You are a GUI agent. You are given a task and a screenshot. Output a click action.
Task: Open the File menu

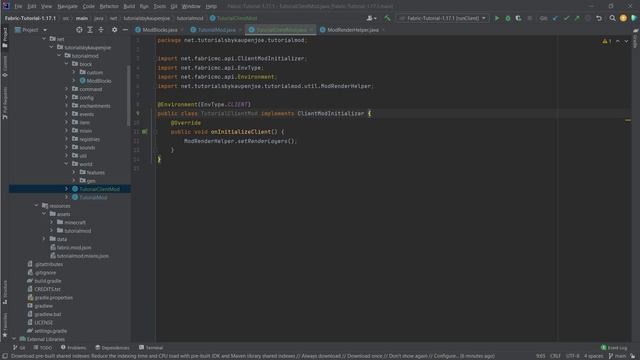[x=18, y=7]
